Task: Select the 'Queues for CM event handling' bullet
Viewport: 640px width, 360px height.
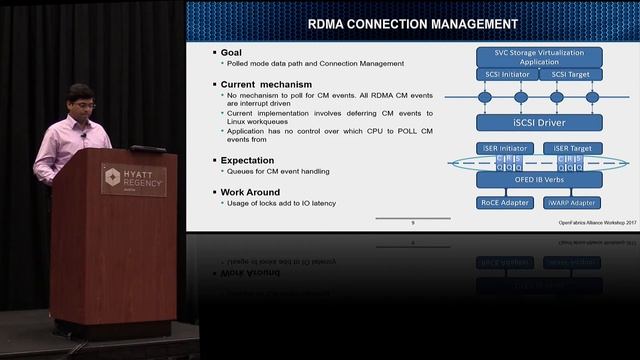Action: pyautogui.click(x=278, y=171)
